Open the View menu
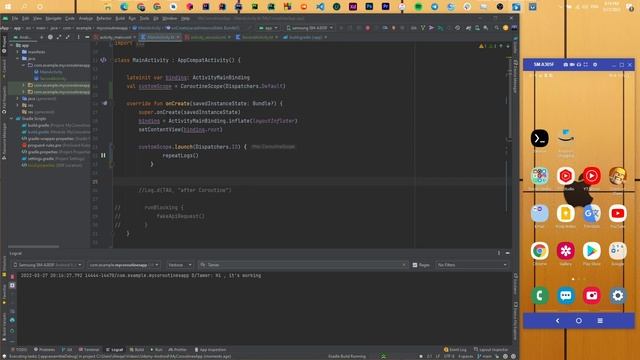The width and height of the screenshot is (640, 360). pyautogui.click(x=37, y=18)
